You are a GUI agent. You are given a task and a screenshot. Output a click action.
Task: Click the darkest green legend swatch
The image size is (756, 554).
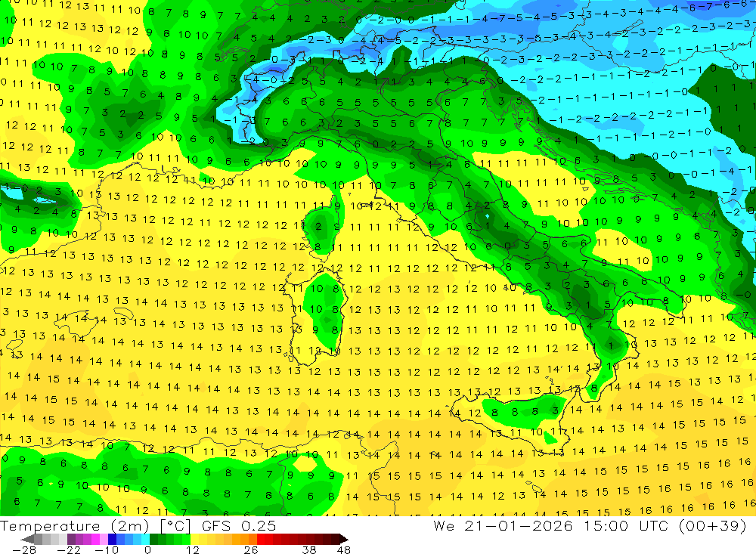(153, 540)
